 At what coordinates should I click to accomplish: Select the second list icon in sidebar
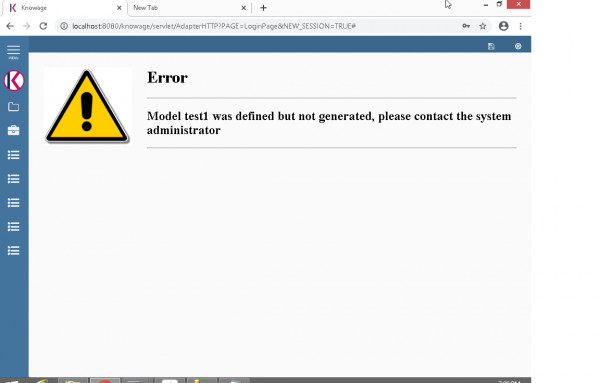coord(13,179)
